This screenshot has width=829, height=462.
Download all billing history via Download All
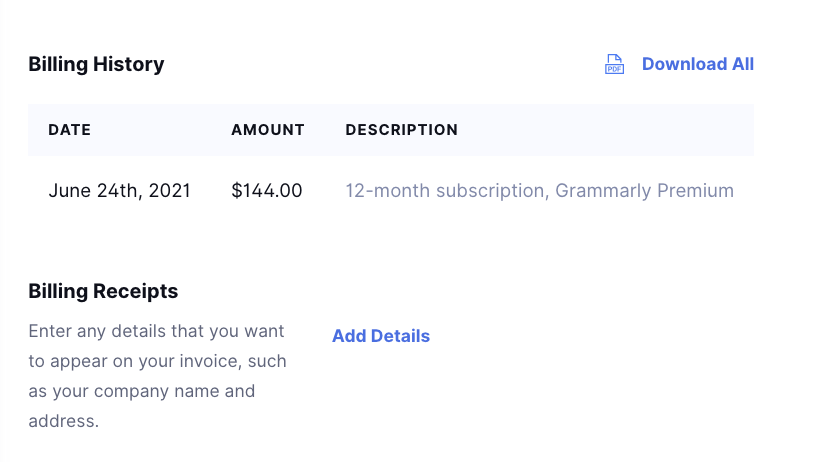(x=697, y=64)
